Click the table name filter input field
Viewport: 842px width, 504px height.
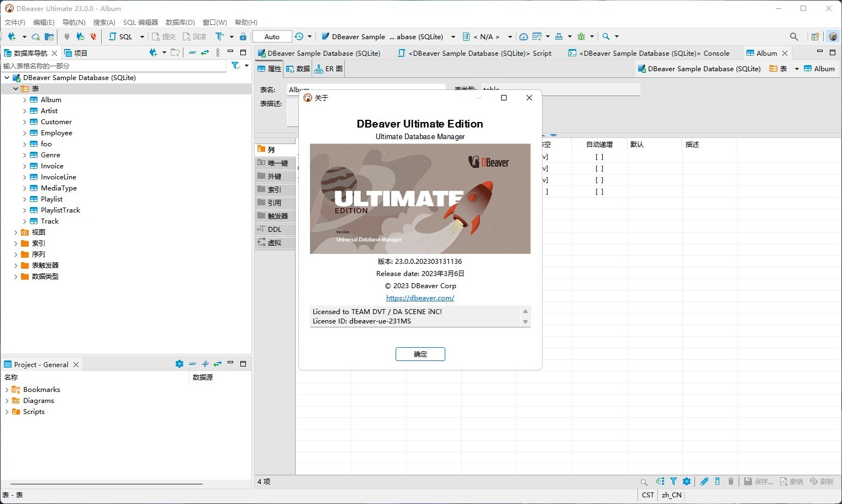[114, 66]
